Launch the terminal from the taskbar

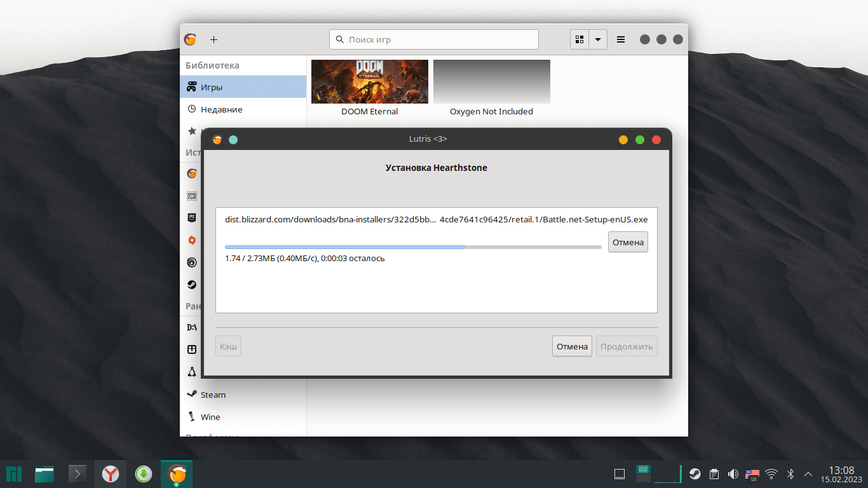78,474
